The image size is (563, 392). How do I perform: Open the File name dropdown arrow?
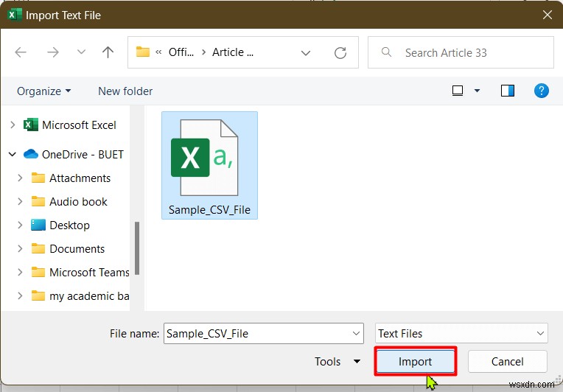(x=356, y=334)
